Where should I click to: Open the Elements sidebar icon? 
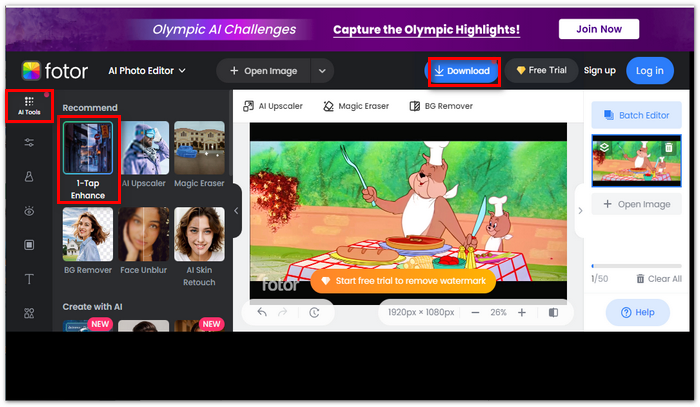coord(29,313)
